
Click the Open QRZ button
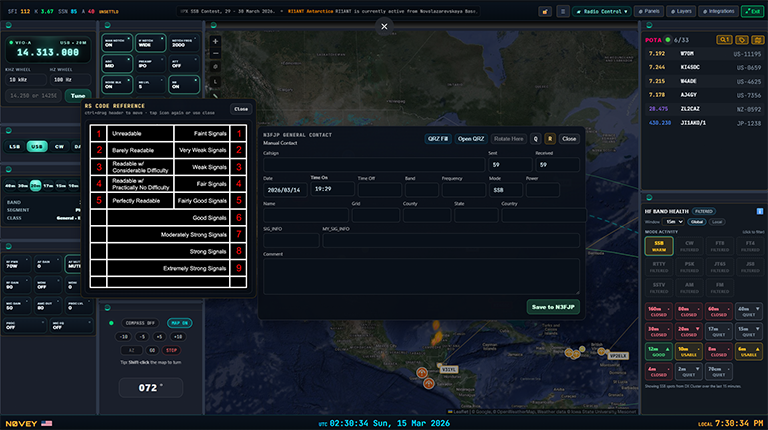(471, 139)
